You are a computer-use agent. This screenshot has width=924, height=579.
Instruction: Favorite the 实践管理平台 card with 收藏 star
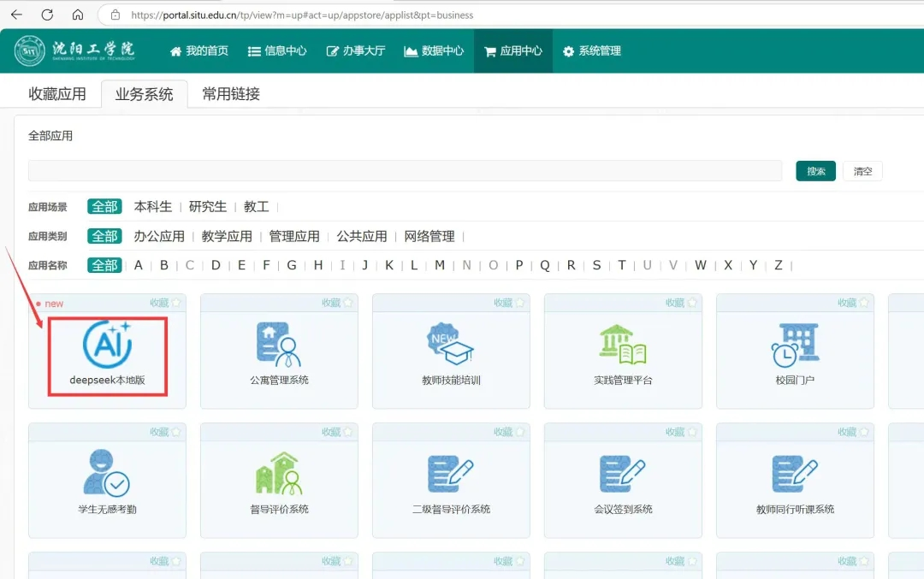[681, 303]
